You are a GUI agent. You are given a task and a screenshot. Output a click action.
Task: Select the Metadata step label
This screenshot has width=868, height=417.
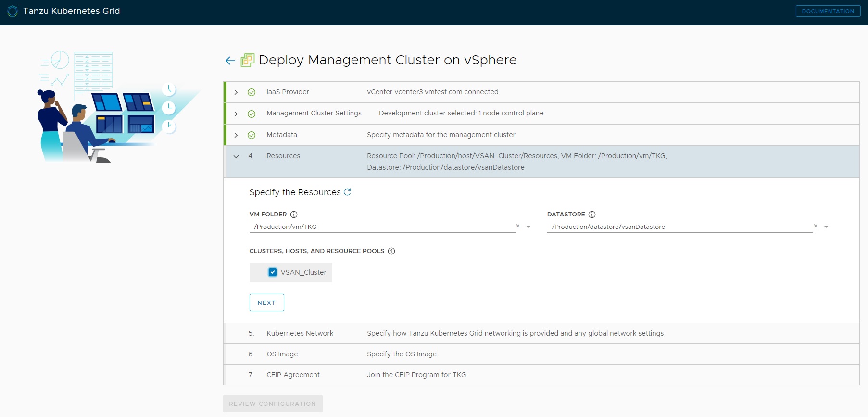click(x=282, y=135)
